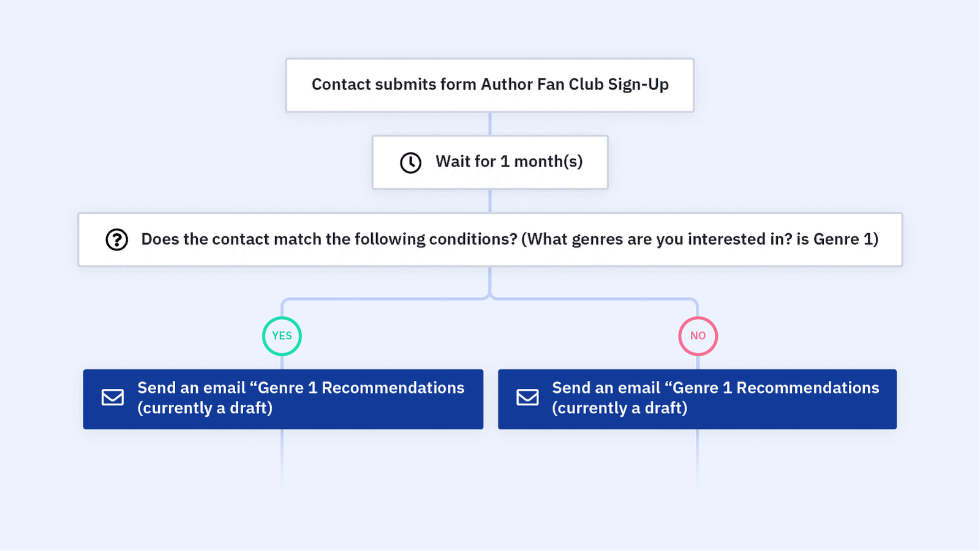Edit the 'Does the contact match' condition text
Screen dimensions: 980x551
[x=510, y=239]
